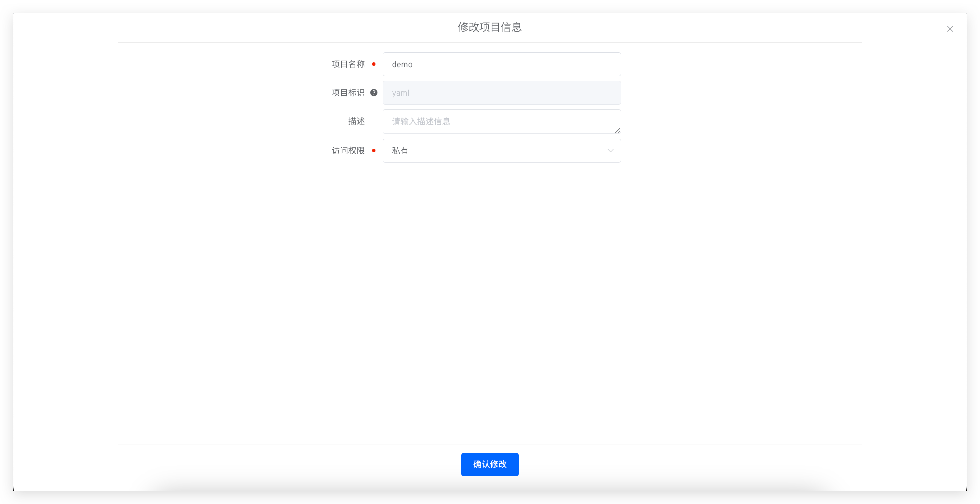Click the 项目名称 field label

coord(348,64)
